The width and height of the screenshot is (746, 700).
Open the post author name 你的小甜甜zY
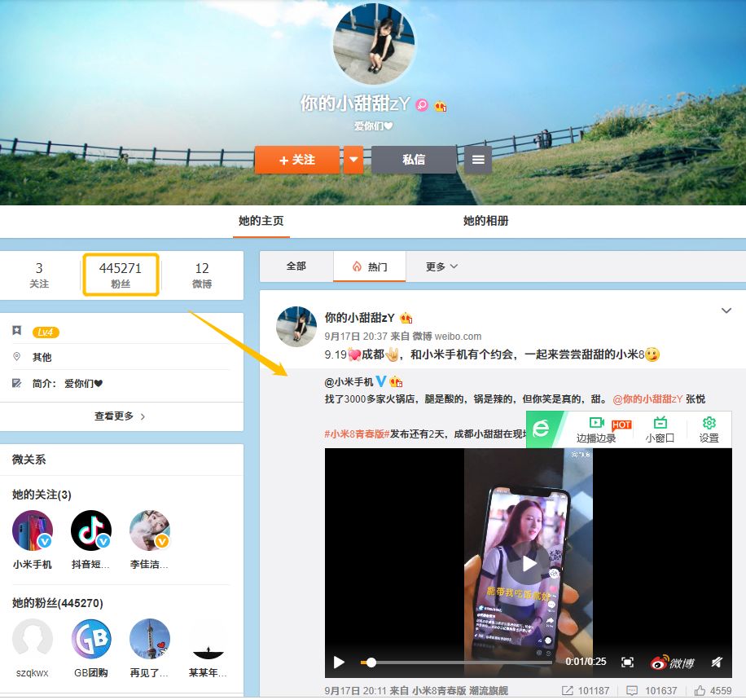coord(360,318)
